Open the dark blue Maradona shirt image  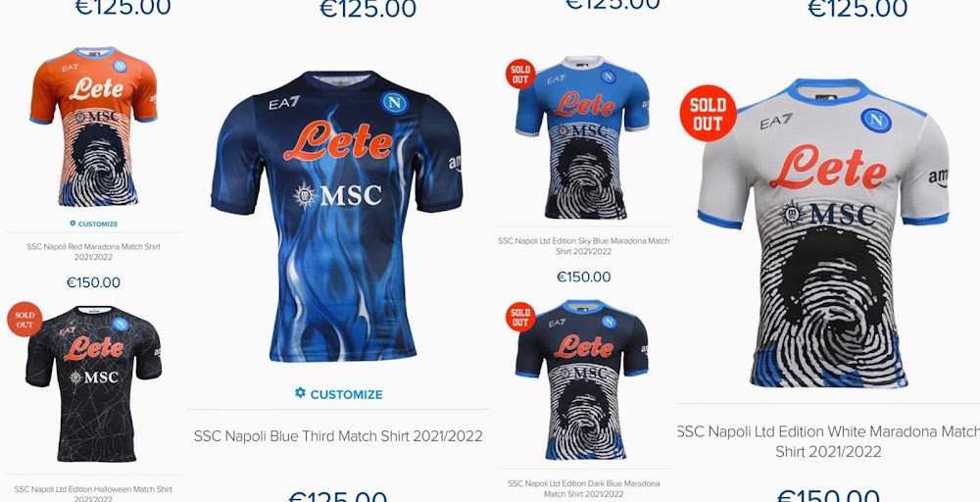(x=582, y=380)
